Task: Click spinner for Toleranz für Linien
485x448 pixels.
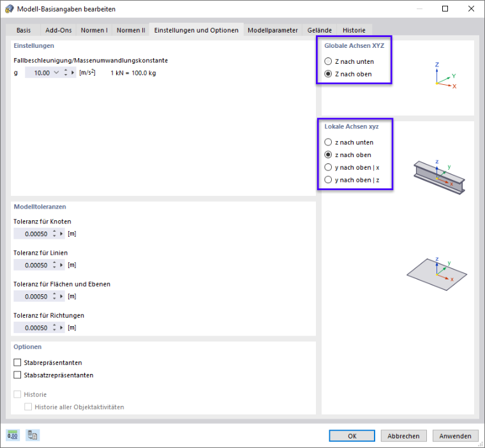Action: pos(54,265)
